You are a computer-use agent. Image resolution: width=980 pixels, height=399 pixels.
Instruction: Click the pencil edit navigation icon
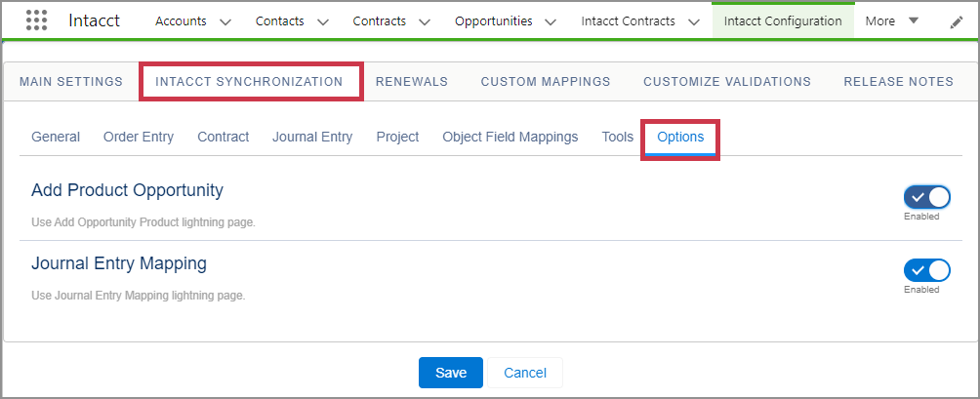tap(956, 21)
